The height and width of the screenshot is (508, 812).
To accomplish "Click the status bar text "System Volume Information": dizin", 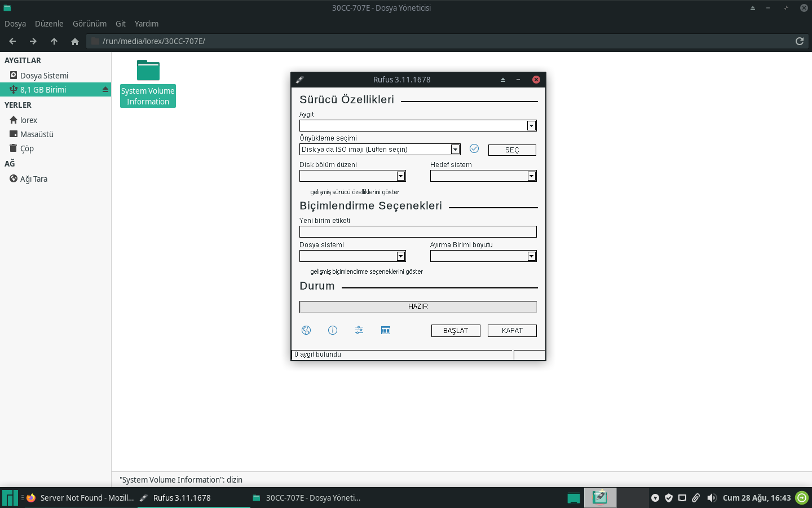I will point(181,480).
